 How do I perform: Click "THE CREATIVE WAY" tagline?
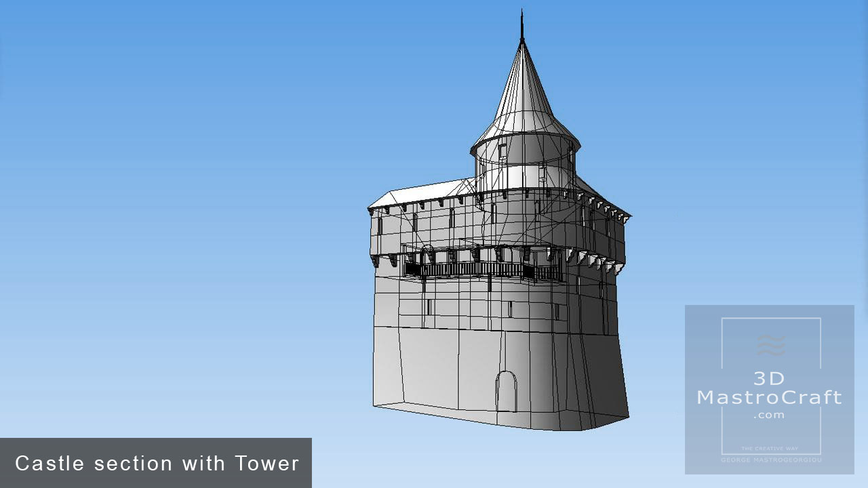coord(770,449)
